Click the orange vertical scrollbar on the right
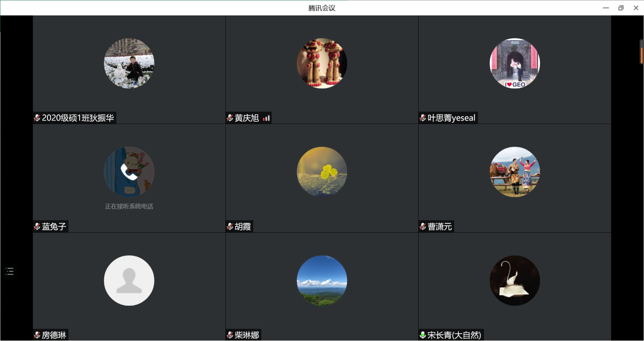644x341 pixels. coord(641,55)
